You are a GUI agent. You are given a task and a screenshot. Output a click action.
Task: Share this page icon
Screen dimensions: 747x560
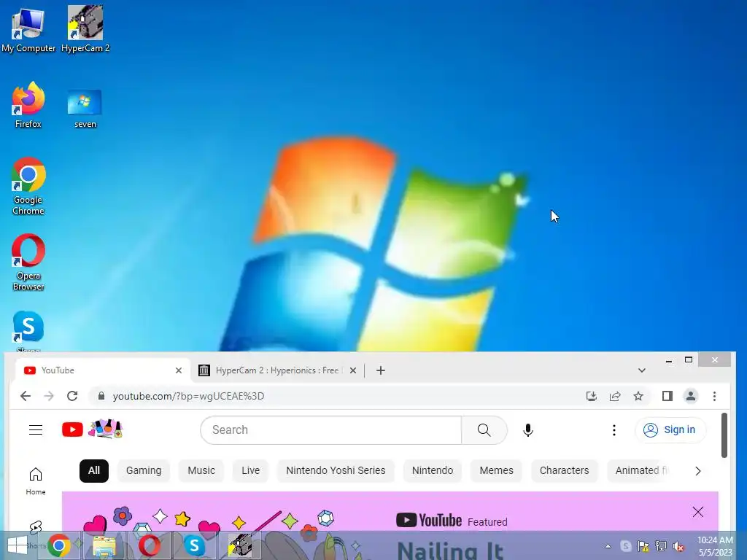[615, 396]
